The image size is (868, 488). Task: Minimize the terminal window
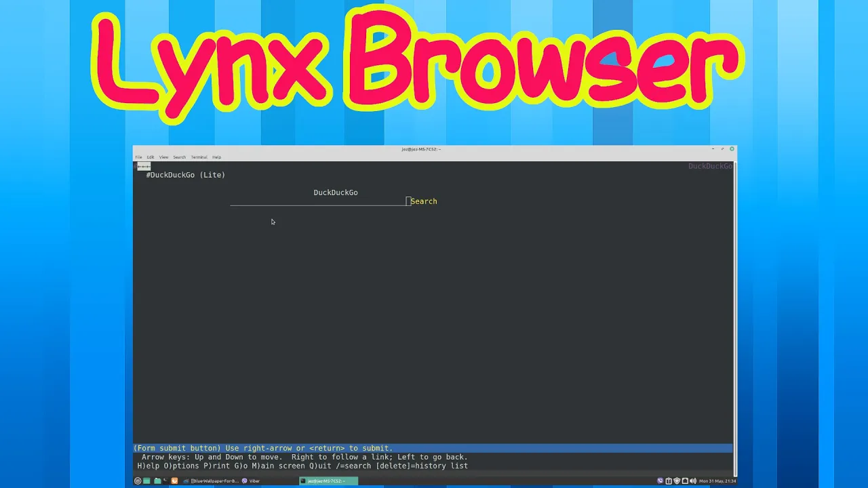(713, 148)
